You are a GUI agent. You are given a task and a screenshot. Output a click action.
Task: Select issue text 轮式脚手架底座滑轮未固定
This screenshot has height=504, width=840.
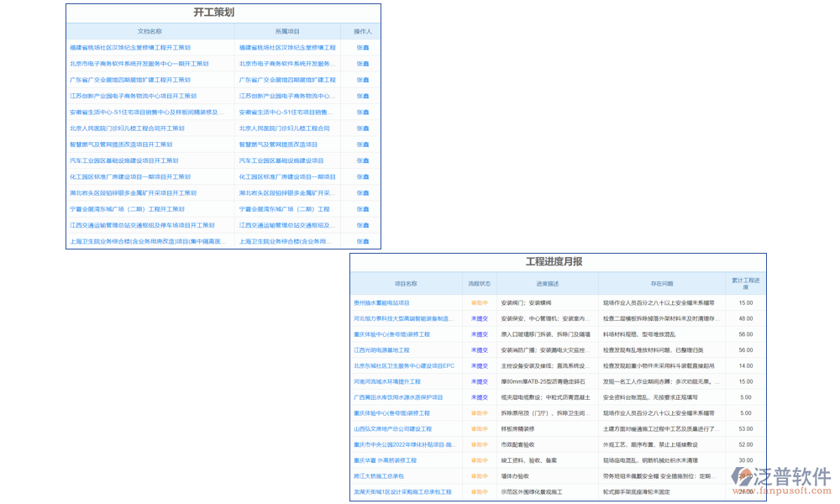pyautogui.click(x=637, y=491)
